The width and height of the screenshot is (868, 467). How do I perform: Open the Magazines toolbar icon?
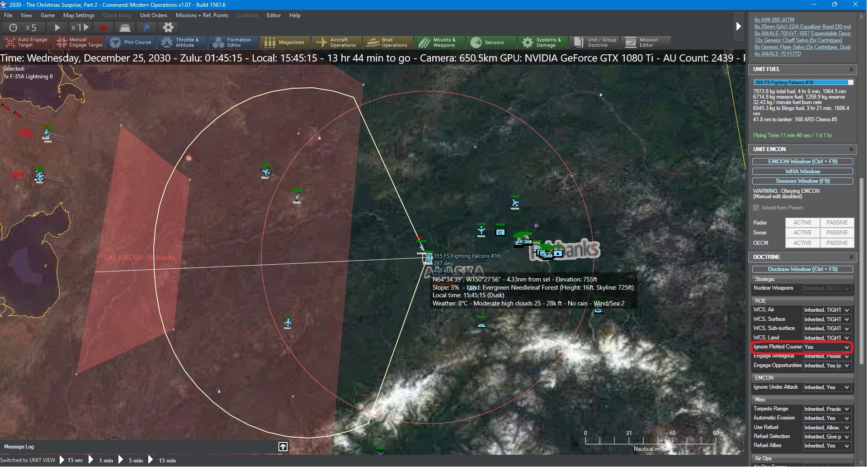click(x=285, y=43)
